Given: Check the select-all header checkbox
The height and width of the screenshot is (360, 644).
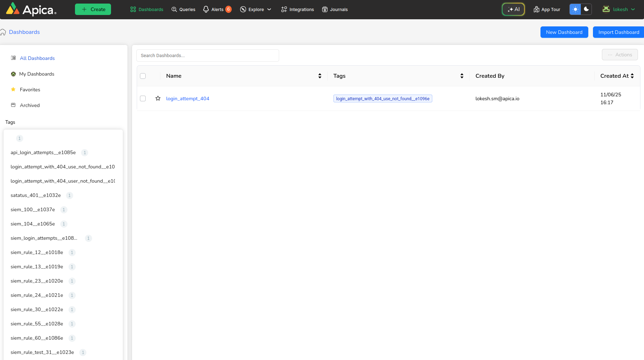Looking at the screenshot, I should point(143,76).
